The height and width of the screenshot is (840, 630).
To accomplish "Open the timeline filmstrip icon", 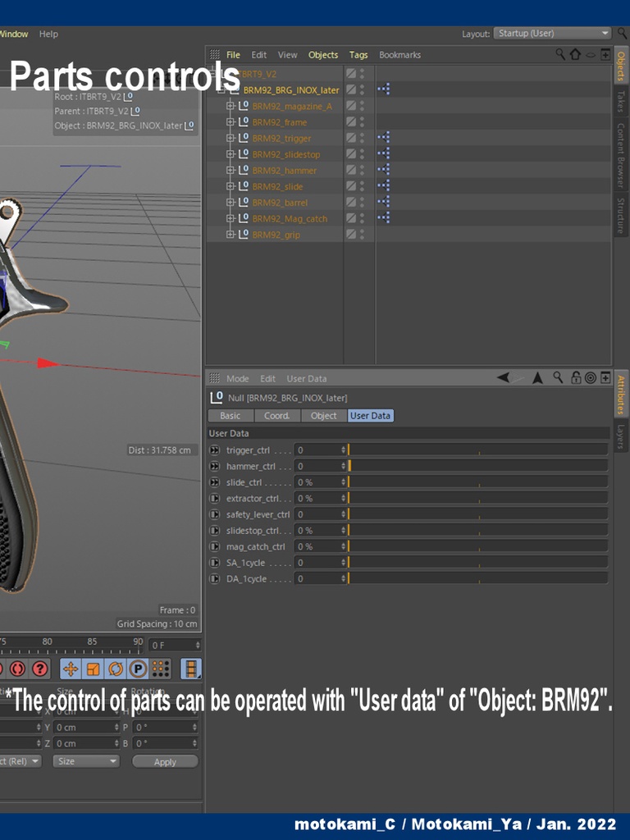I will coord(190,669).
